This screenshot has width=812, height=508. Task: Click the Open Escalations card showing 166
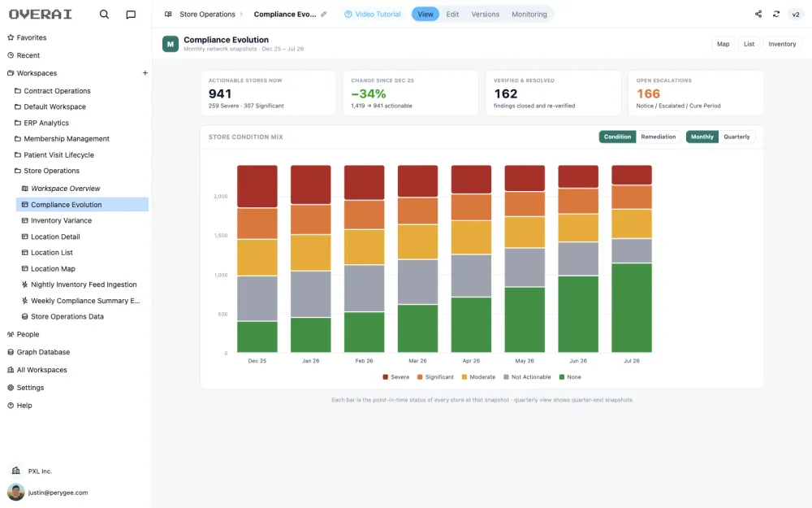click(696, 93)
